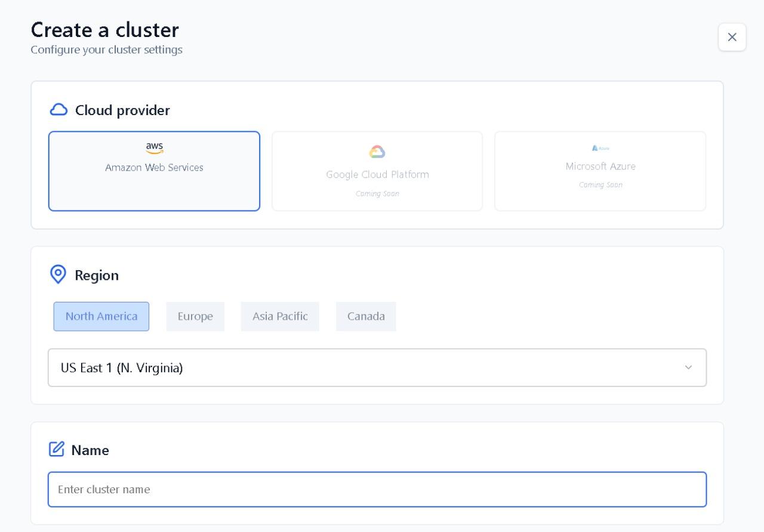Click the Google Cloud logo

tap(377, 152)
